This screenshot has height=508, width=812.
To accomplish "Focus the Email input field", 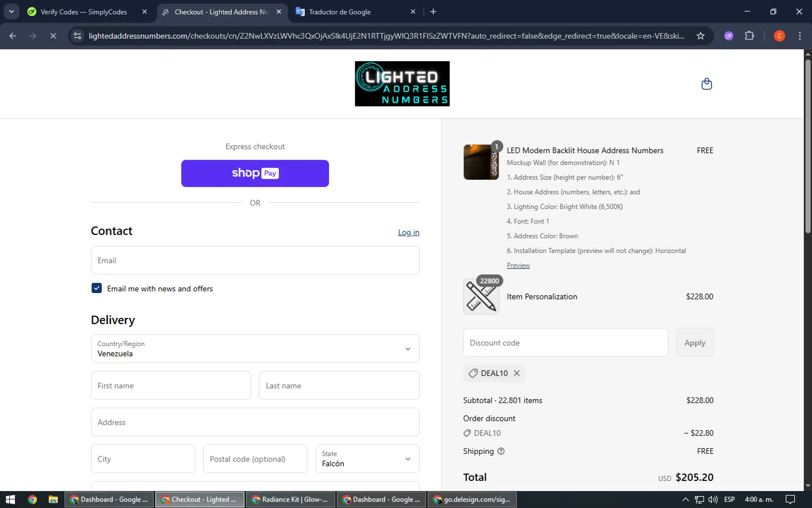I will pos(255,260).
